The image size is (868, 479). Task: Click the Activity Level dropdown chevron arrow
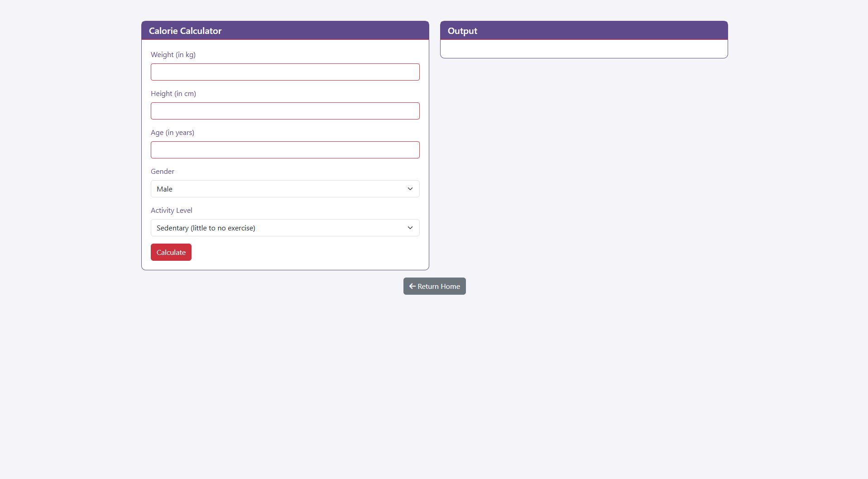click(410, 228)
